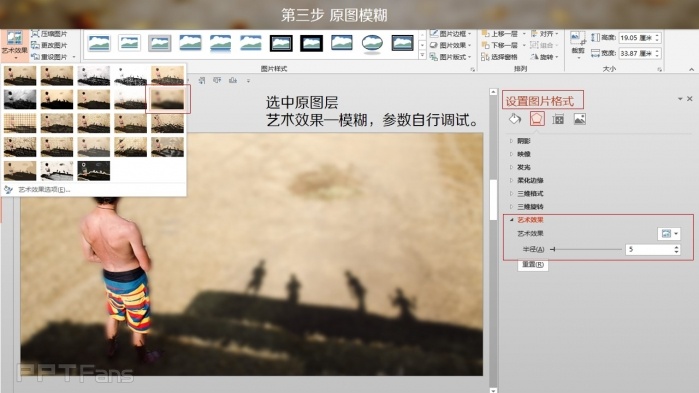Click the vertical scrollbar up arrow beside the slide

[x=493, y=92]
